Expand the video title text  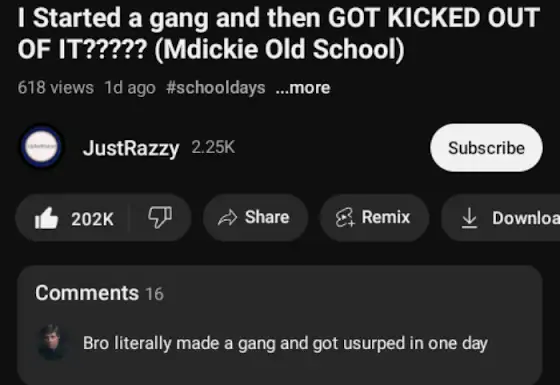(279, 33)
